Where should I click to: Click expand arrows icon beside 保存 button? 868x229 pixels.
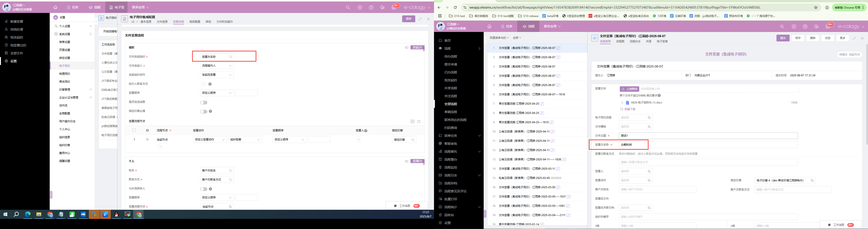click(420, 19)
